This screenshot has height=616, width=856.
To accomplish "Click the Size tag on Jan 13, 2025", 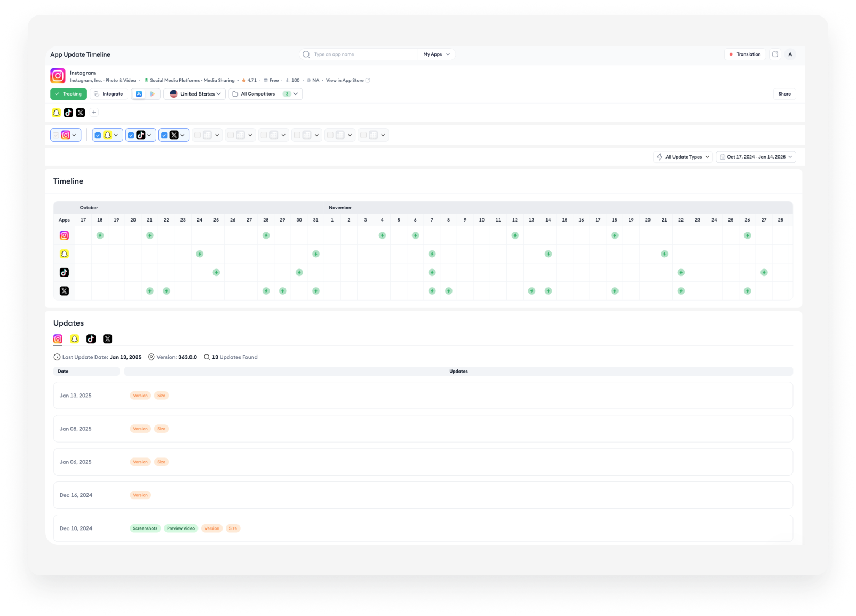I will (x=161, y=396).
